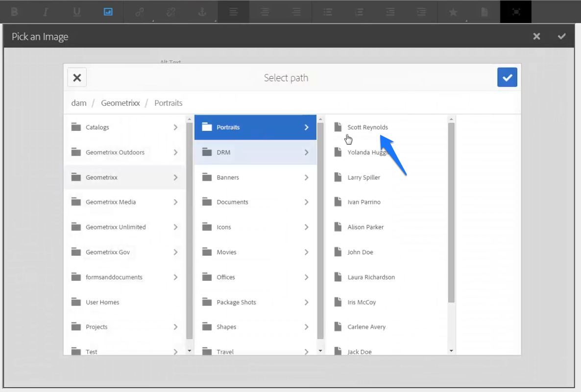Confirm selection with the blue checkmark button

point(507,77)
